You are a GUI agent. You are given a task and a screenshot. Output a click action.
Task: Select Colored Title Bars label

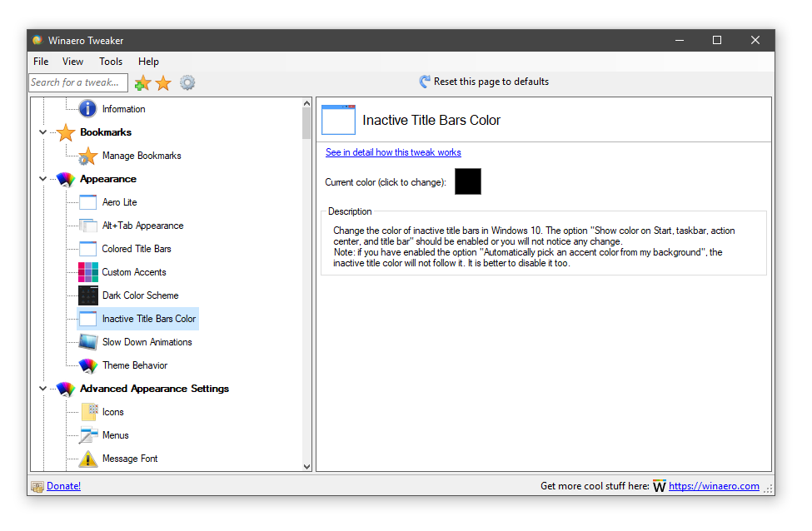(x=137, y=249)
